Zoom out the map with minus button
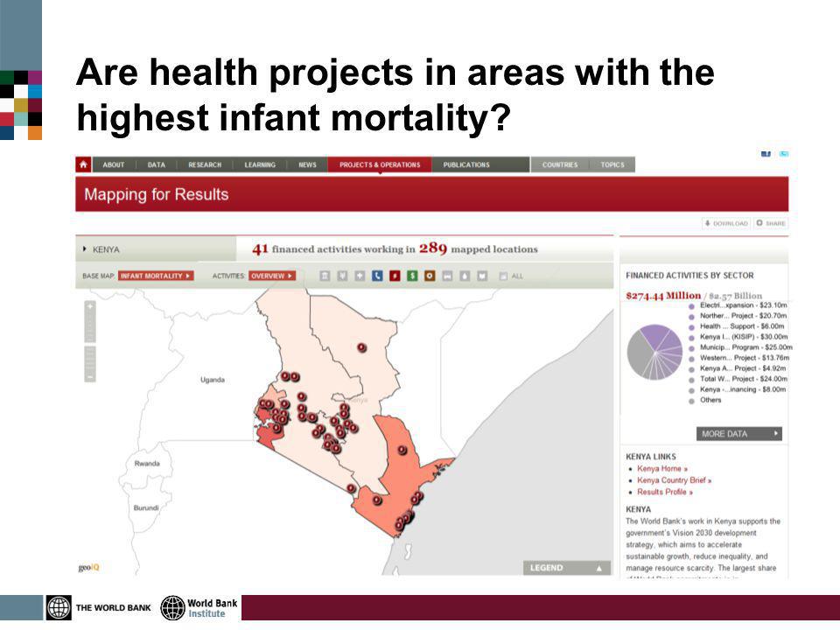 tap(90, 377)
